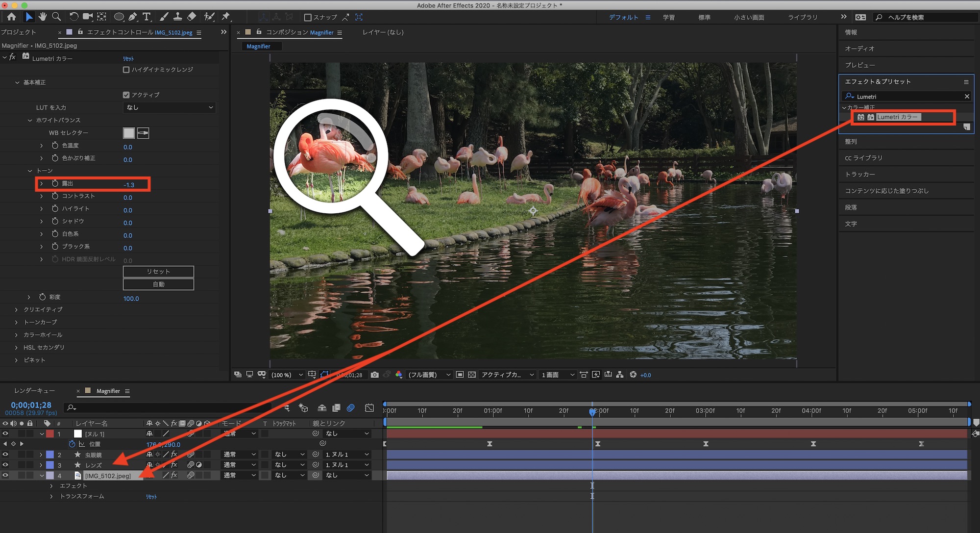Switch to the 学習 workspace
The width and height of the screenshot is (980, 533).
tap(668, 17)
